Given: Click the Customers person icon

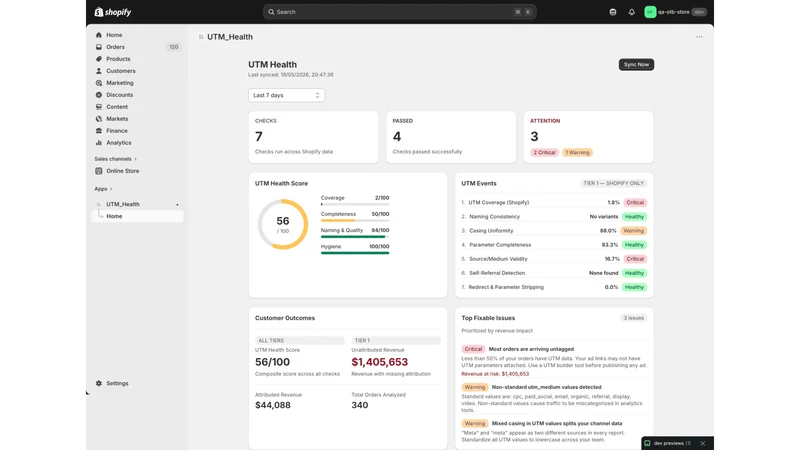Looking at the screenshot, I should click(x=99, y=71).
